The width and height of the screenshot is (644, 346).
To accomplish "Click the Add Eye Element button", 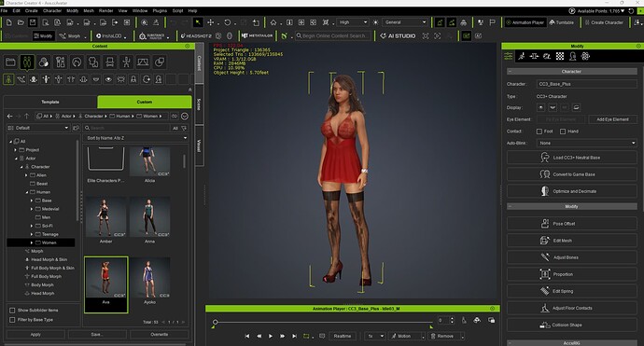I will tap(612, 119).
